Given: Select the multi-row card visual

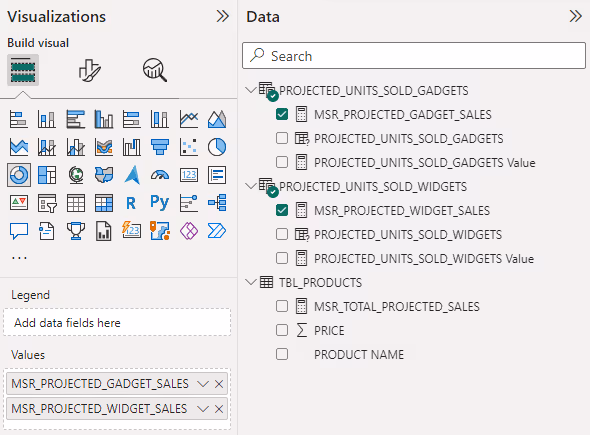Looking at the screenshot, I should point(217,175).
